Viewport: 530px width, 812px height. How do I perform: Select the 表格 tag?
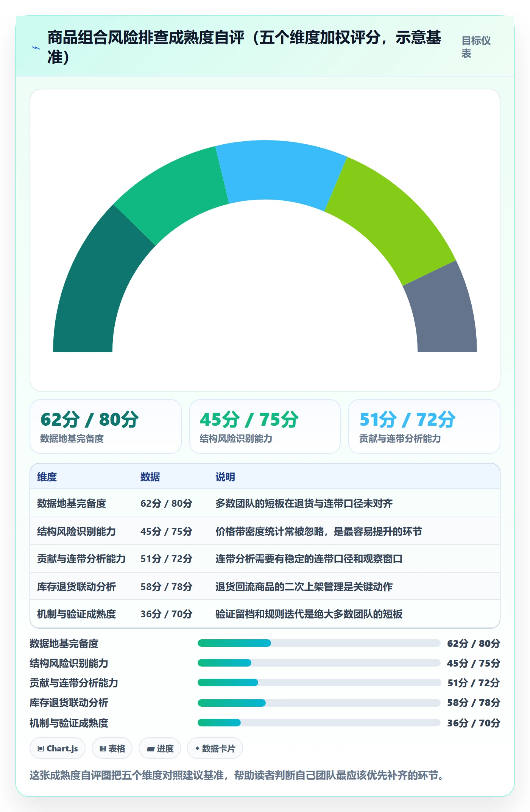pyautogui.click(x=112, y=748)
